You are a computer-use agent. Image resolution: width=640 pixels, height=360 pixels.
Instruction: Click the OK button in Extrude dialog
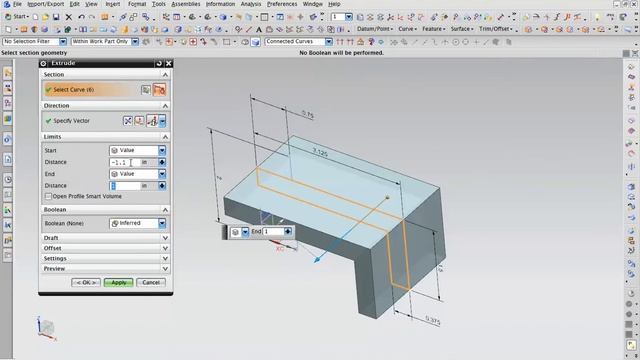[86, 282]
